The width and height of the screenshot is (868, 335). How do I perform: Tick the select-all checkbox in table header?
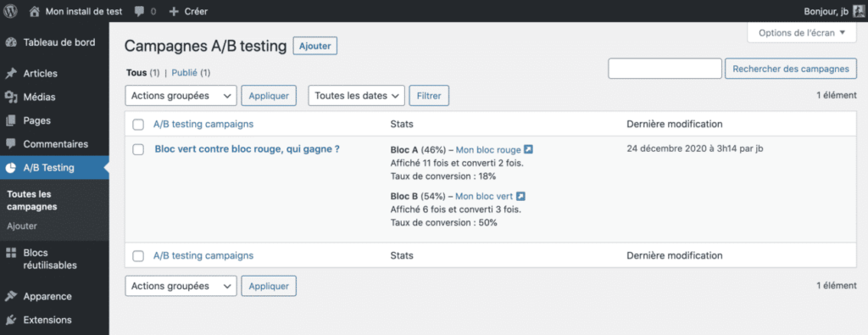[x=138, y=125]
